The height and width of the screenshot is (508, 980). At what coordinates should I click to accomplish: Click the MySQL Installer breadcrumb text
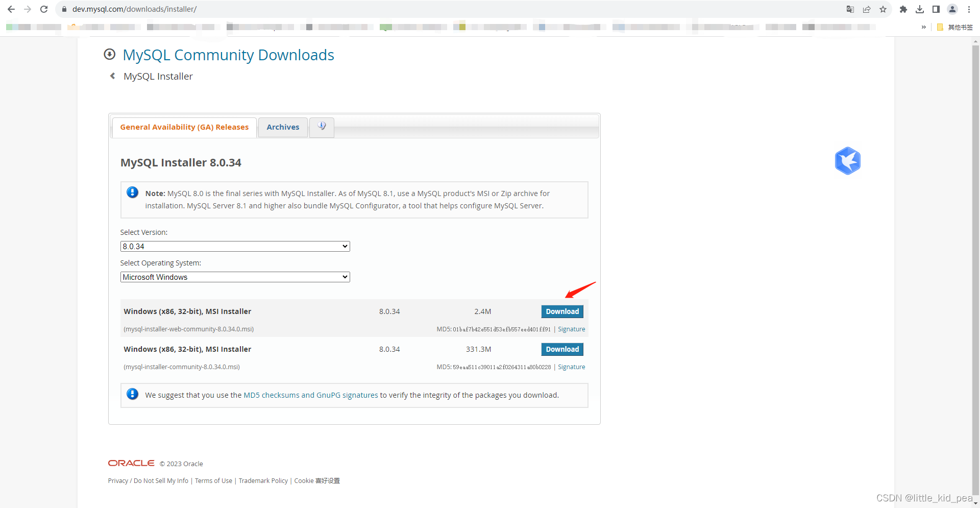coord(158,76)
